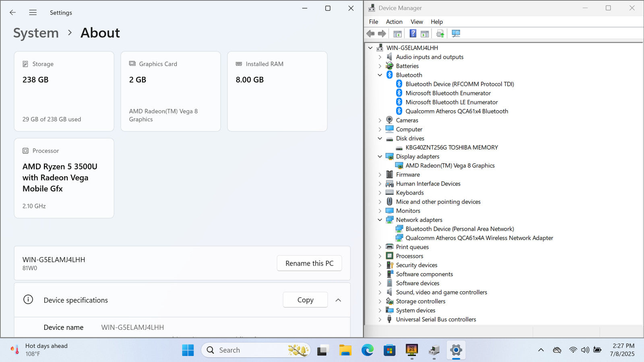Open Microsoft Edge from the taskbar

click(367, 350)
